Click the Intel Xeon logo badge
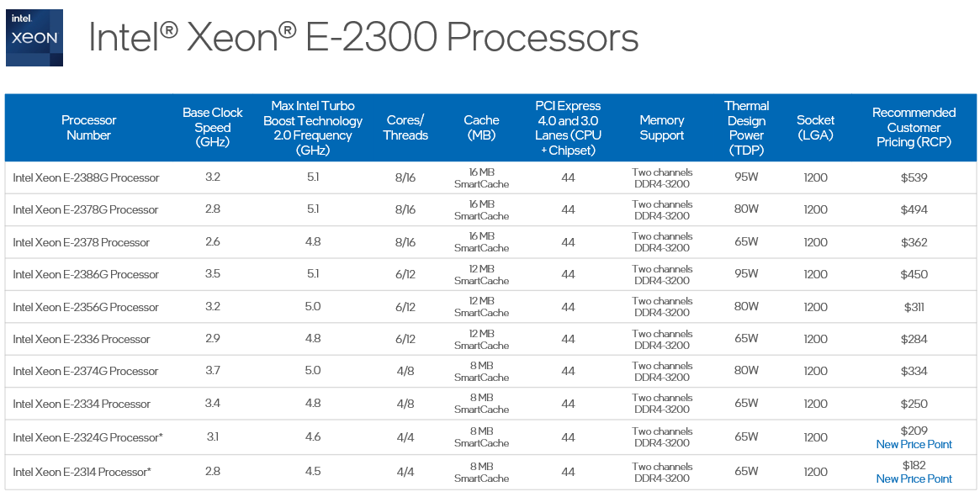The image size is (980, 497). coord(34,38)
